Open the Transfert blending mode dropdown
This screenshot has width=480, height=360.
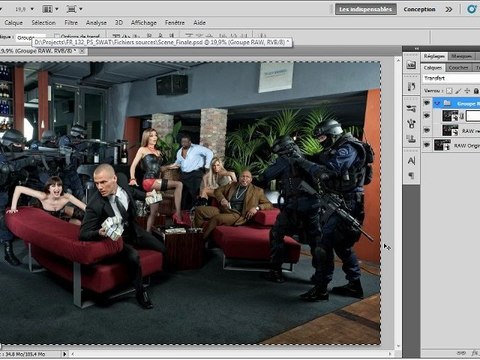tap(451, 78)
